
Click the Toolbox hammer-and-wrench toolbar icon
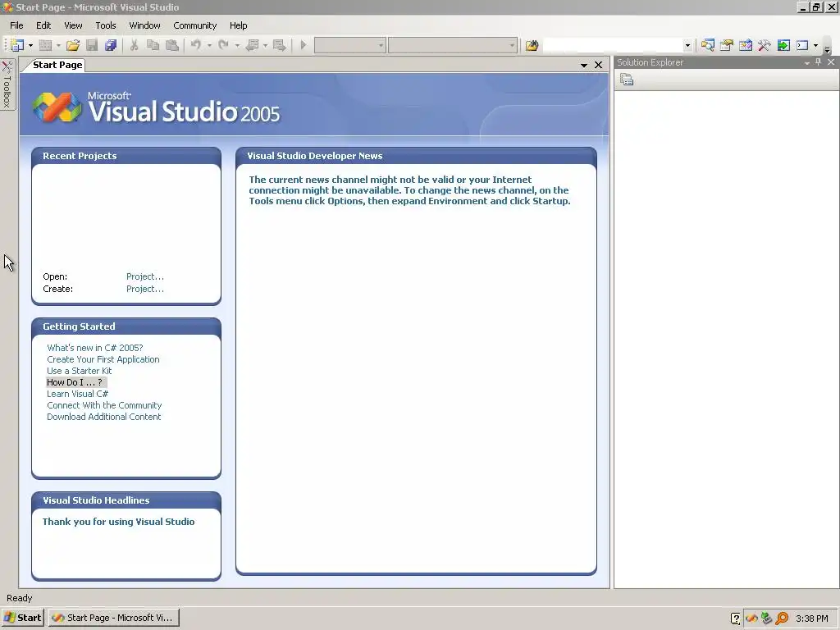click(765, 46)
